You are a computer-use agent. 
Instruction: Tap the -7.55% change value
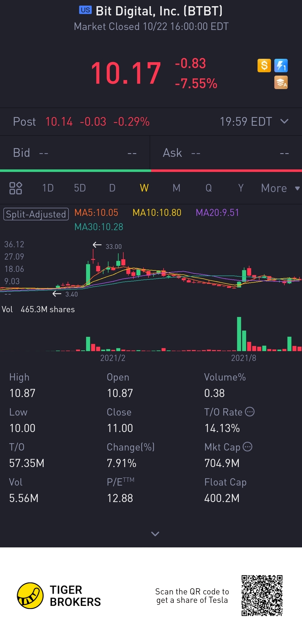196,83
